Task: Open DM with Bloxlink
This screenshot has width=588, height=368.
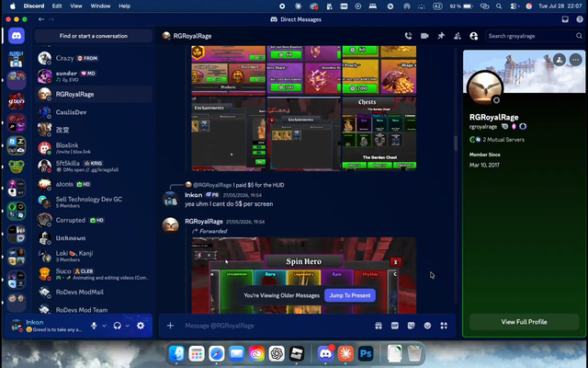Action: [94, 148]
